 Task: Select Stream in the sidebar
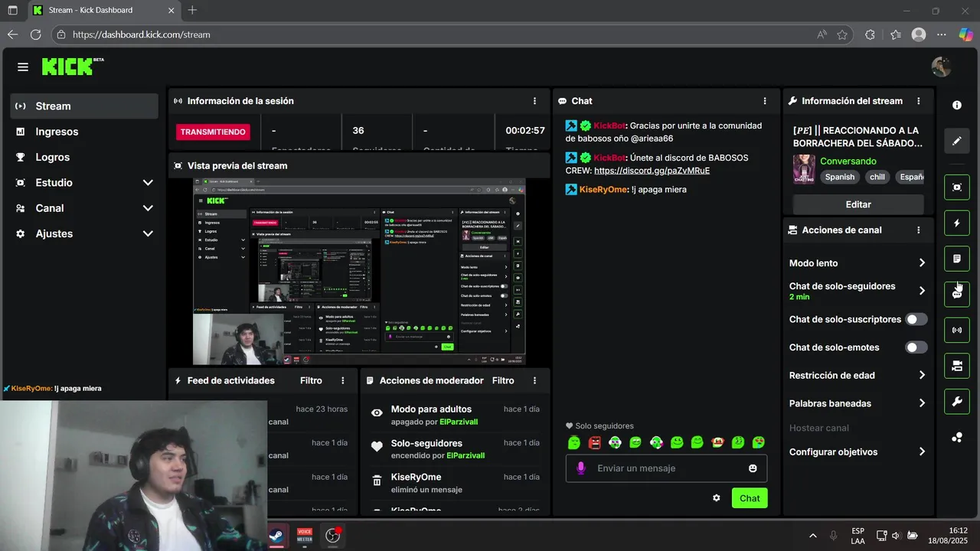coord(84,106)
